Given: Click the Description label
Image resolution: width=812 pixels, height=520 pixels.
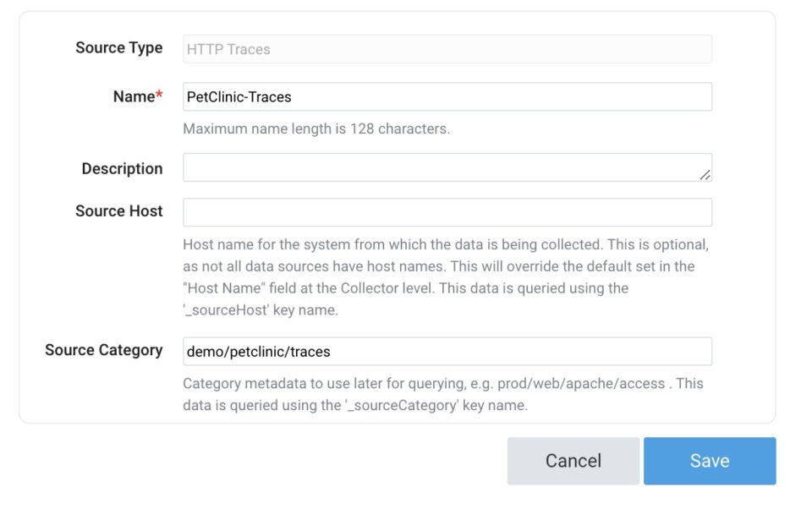Looking at the screenshot, I should [x=122, y=169].
